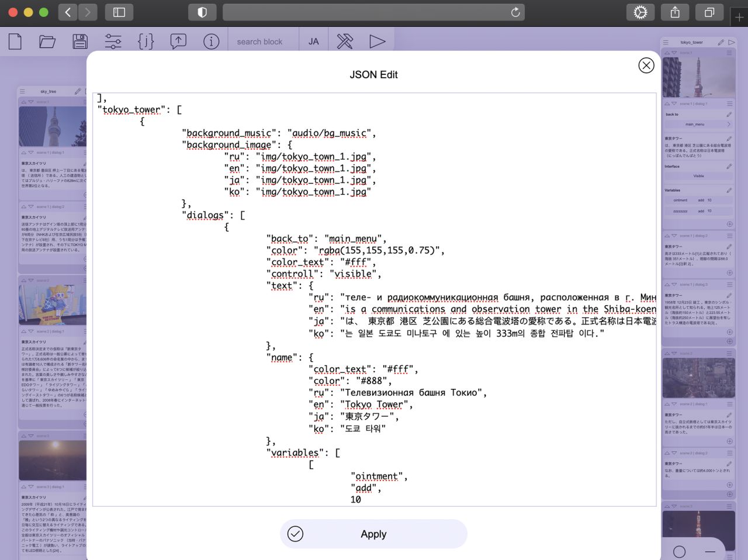Viewport: 748px width, 560px height.
Task: Toggle the browser sidebar button
Action: coord(119,12)
